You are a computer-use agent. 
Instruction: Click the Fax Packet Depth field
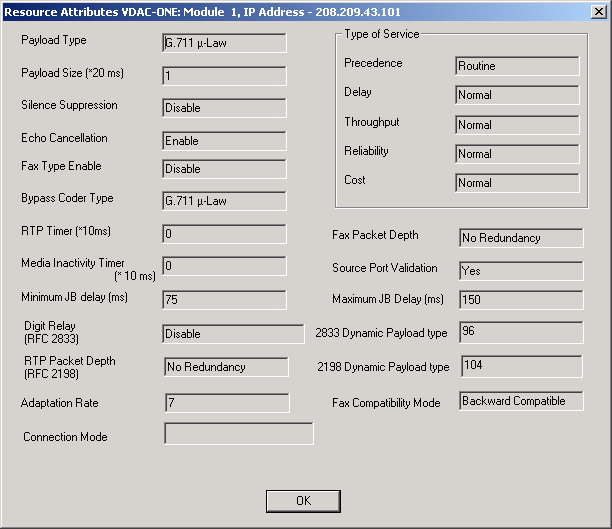coord(520,238)
